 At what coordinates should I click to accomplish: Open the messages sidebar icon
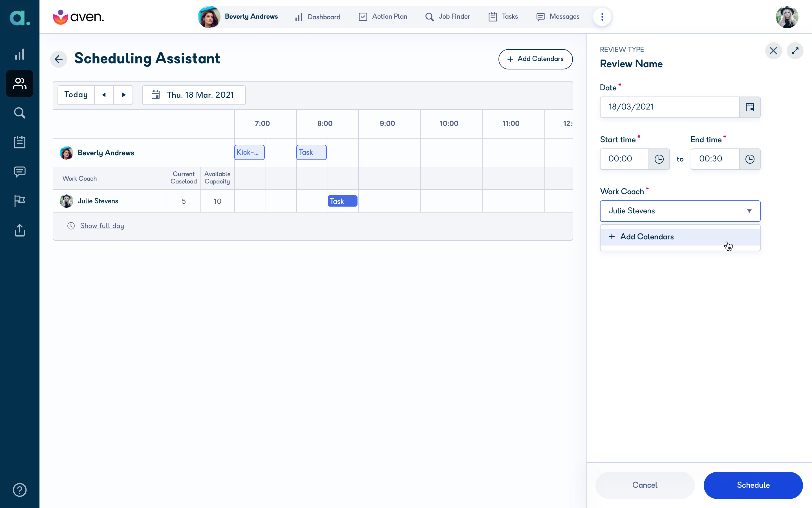point(19,172)
